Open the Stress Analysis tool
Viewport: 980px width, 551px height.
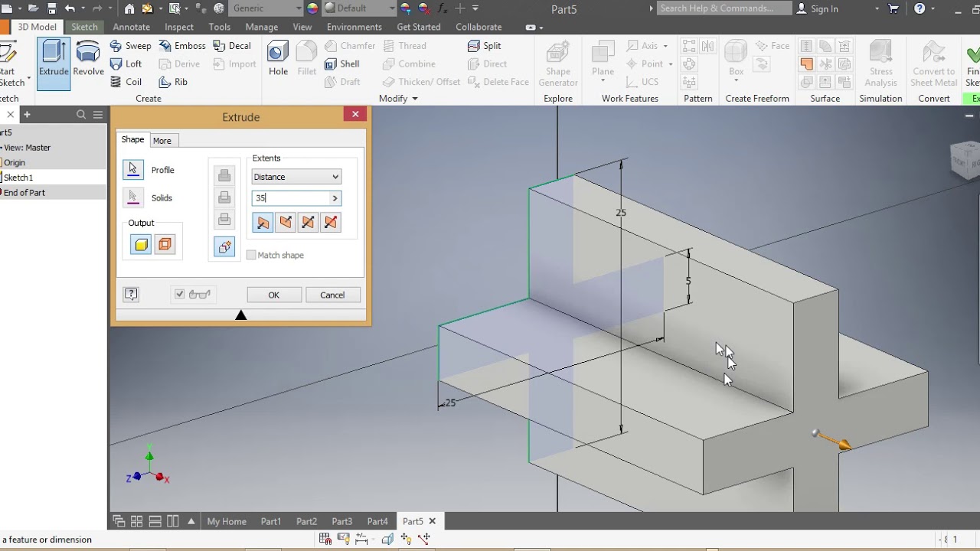point(880,64)
